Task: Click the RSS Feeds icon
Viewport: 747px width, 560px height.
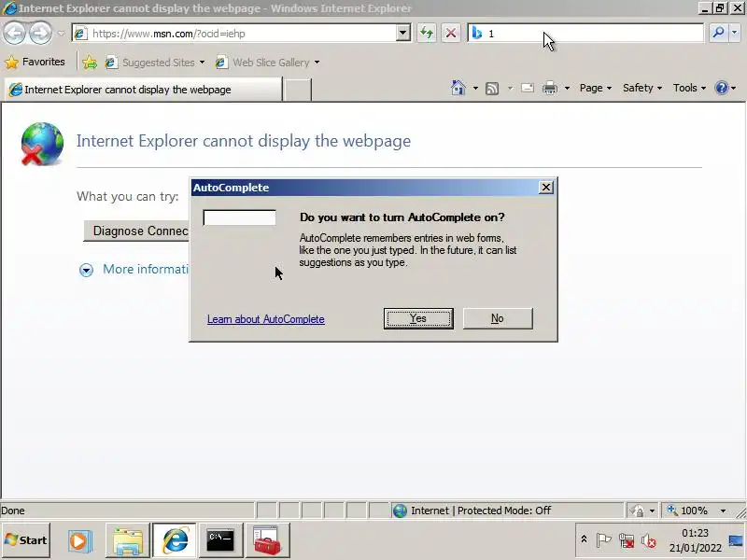Action: pos(492,88)
